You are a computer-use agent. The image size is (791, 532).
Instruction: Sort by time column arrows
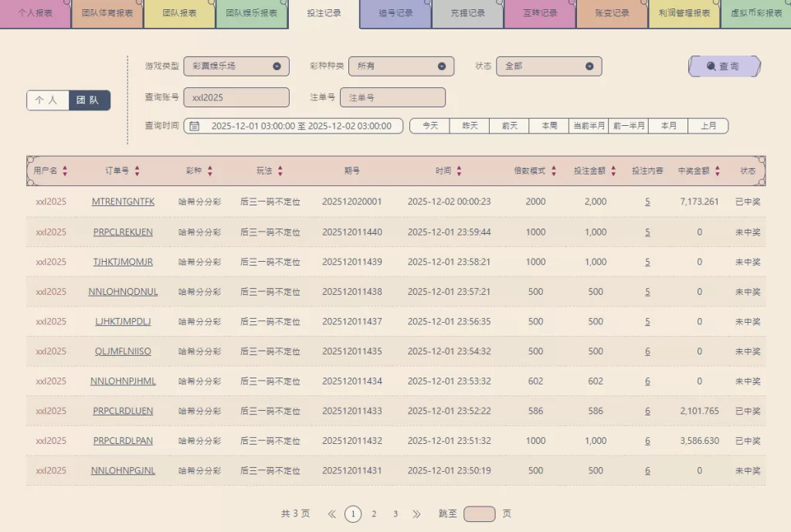[x=459, y=171]
